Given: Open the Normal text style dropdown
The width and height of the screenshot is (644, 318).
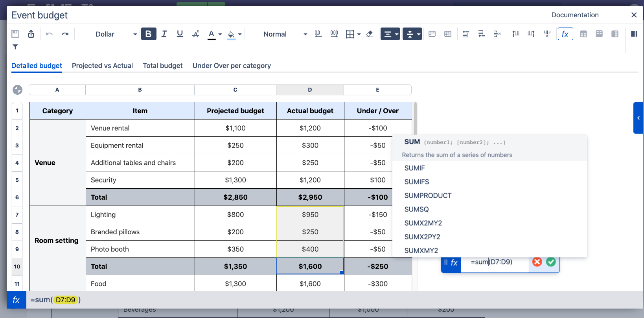Looking at the screenshot, I should click(285, 34).
